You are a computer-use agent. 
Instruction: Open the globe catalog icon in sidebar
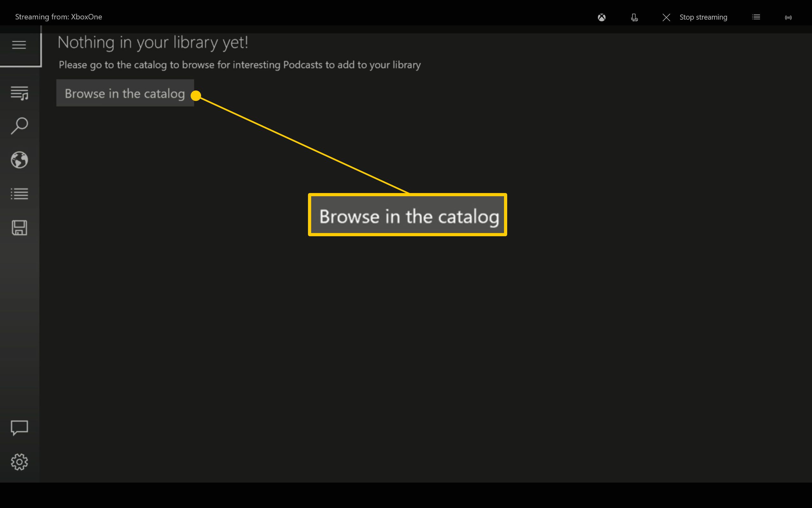click(19, 160)
